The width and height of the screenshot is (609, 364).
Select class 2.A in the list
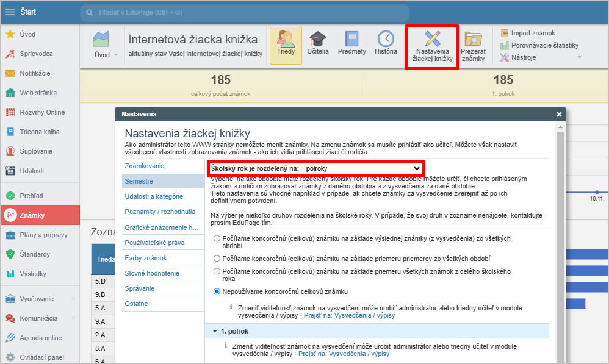click(x=101, y=335)
